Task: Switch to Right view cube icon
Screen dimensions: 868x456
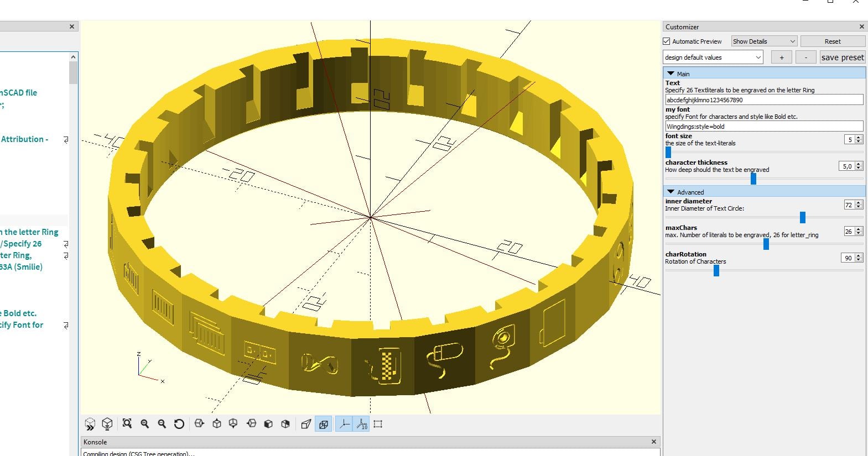Action: pos(199,424)
